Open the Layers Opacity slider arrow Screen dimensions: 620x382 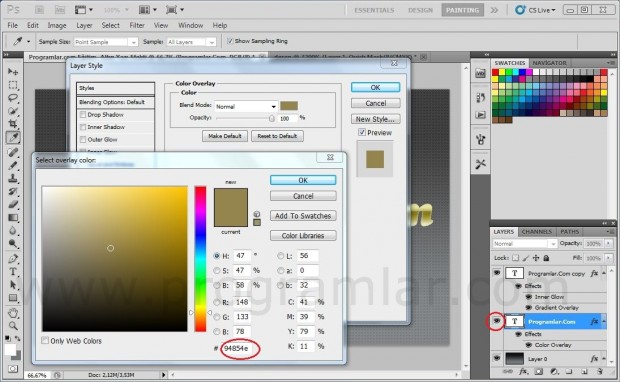(x=609, y=244)
